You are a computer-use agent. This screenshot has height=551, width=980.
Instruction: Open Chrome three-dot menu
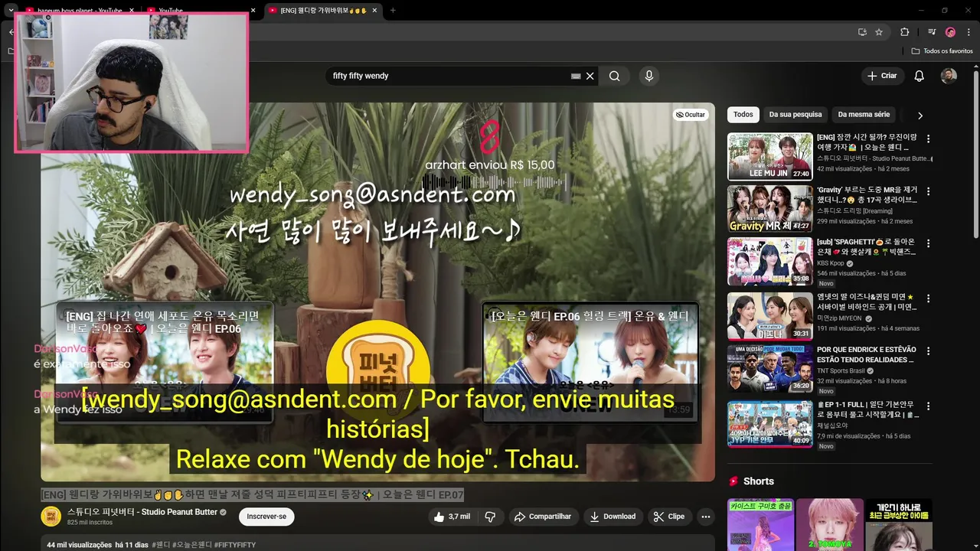pos(968,32)
